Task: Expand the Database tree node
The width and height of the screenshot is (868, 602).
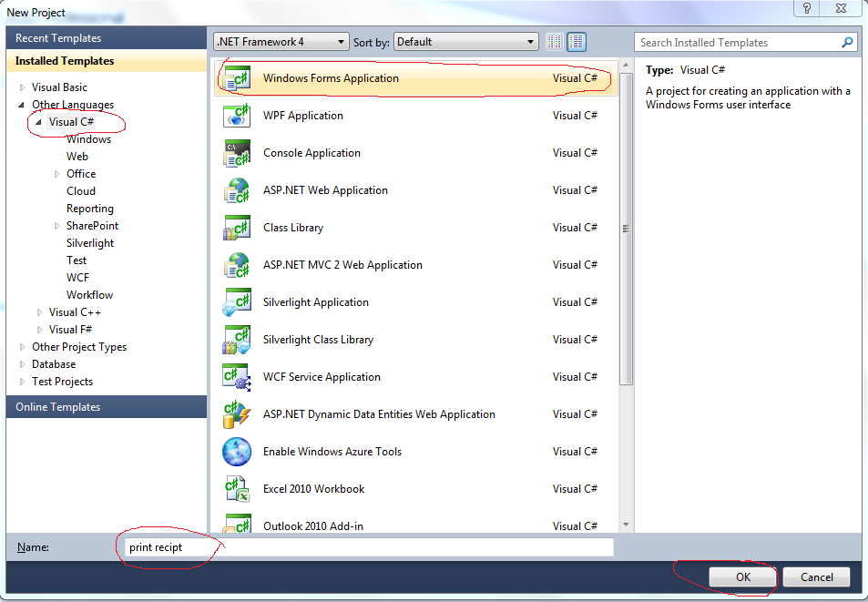Action: pos(22,364)
